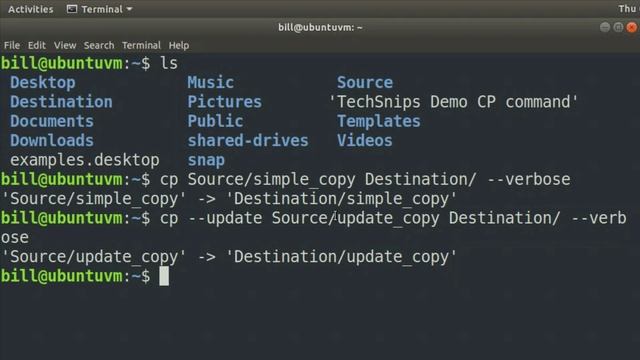The height and width of the screenshot is (360, 640).
Task: Click 'Source/update_copy' in verbose output line
Action: pos(94,257)
